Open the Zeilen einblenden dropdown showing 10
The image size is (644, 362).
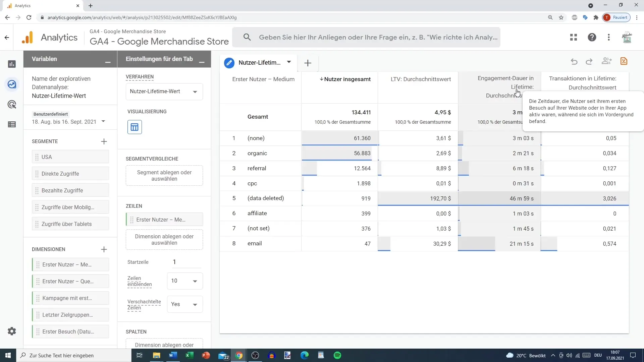pyautogui.click(x=185, y=281)
